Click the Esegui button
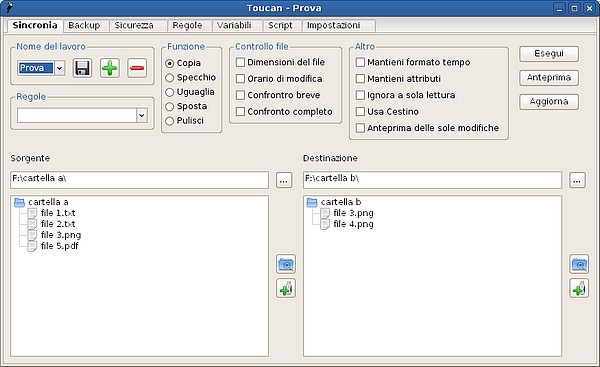600x367 pixels. tap(549, 54)
